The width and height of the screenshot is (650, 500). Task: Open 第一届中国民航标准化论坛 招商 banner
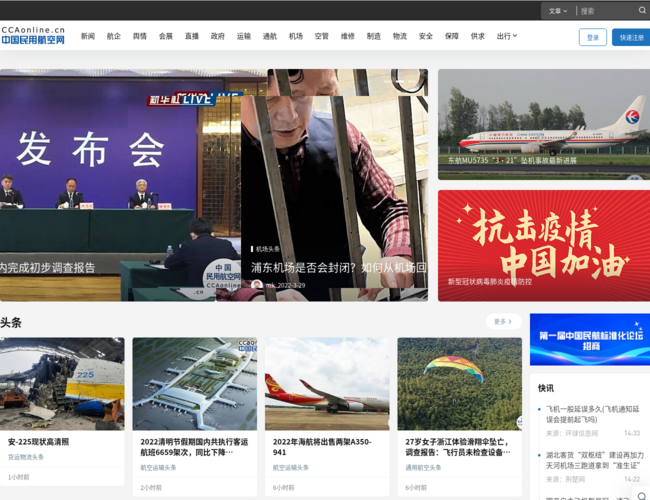(x=590, y=339)
